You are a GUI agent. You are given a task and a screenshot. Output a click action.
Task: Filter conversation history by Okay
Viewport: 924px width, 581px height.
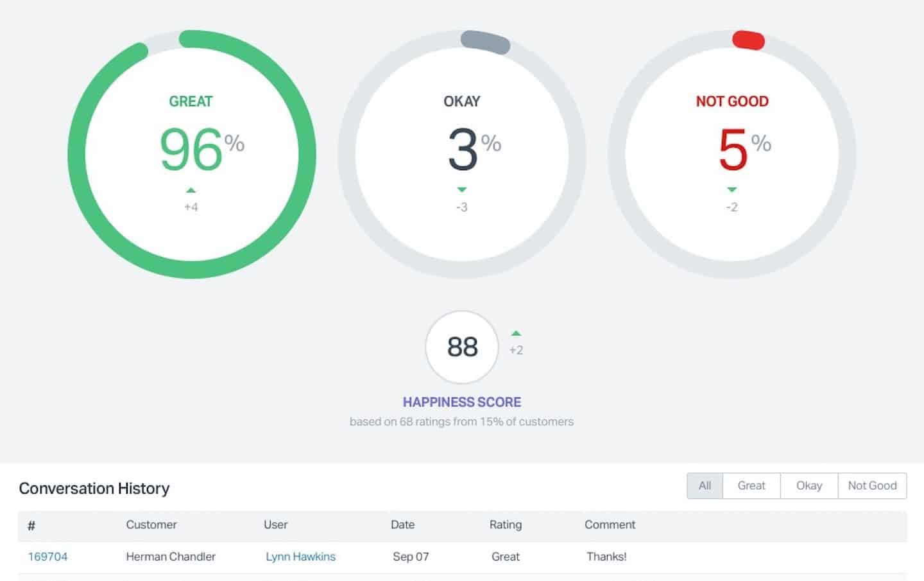tap(809, 486)
